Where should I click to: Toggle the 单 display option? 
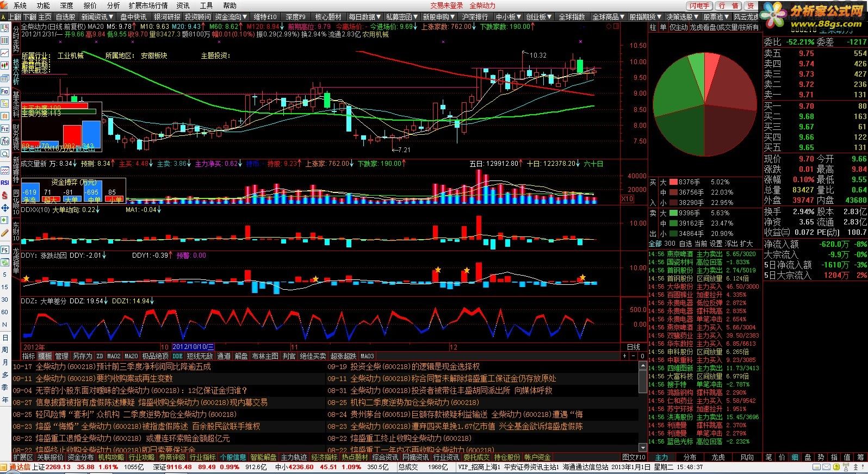click(x=663, y=27)
